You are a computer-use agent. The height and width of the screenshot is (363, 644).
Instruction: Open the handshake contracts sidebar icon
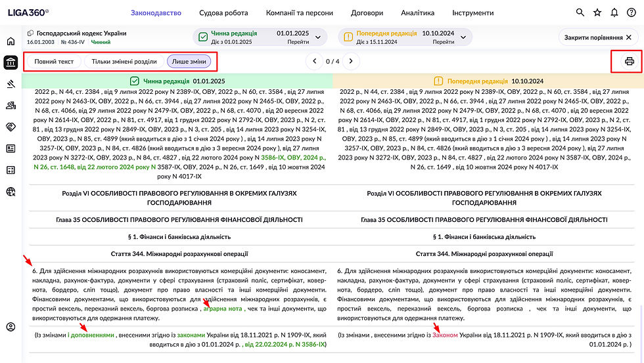11,127
